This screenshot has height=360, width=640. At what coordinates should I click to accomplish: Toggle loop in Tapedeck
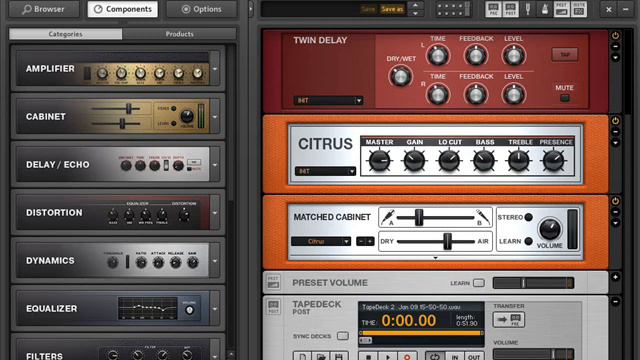point(435,356)
